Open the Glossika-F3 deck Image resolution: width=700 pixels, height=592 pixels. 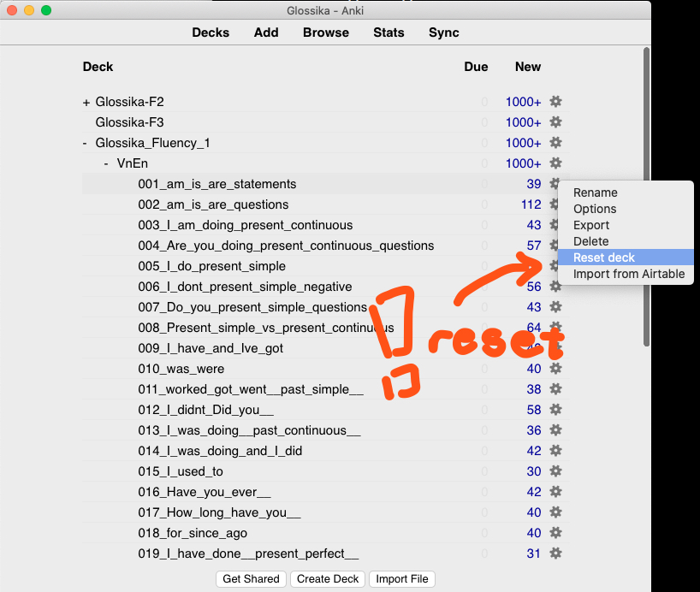129,121
